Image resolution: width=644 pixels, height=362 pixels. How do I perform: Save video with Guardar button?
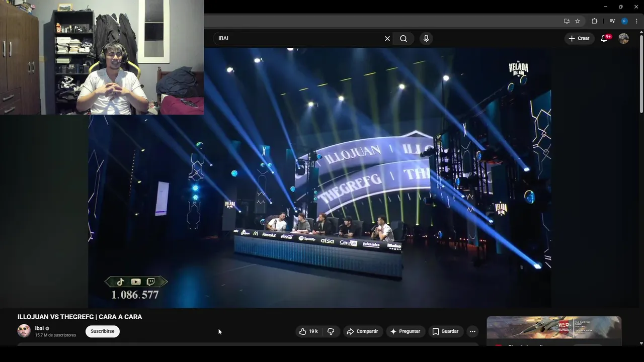(445, 331)
